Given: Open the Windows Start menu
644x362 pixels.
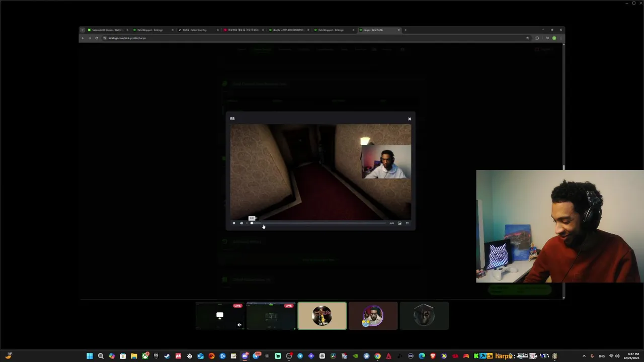Looking at the screenshot, I should [x=90, y=356].
